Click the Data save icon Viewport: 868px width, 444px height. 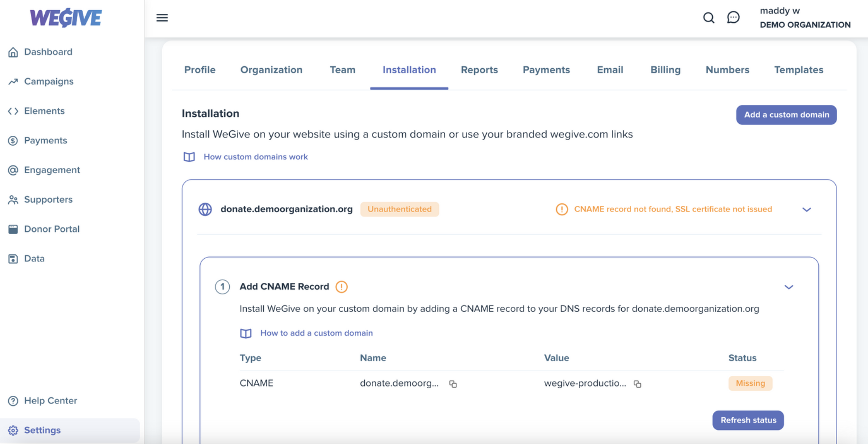[13, 258]
